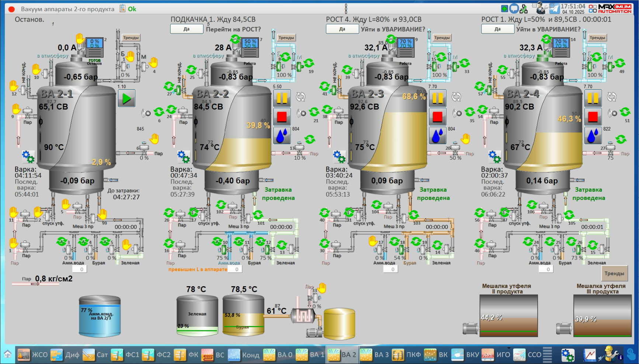639x364 pixels.
Task: Click Да to go to РОСТ for BA 2-2
Action: [187, 29]
